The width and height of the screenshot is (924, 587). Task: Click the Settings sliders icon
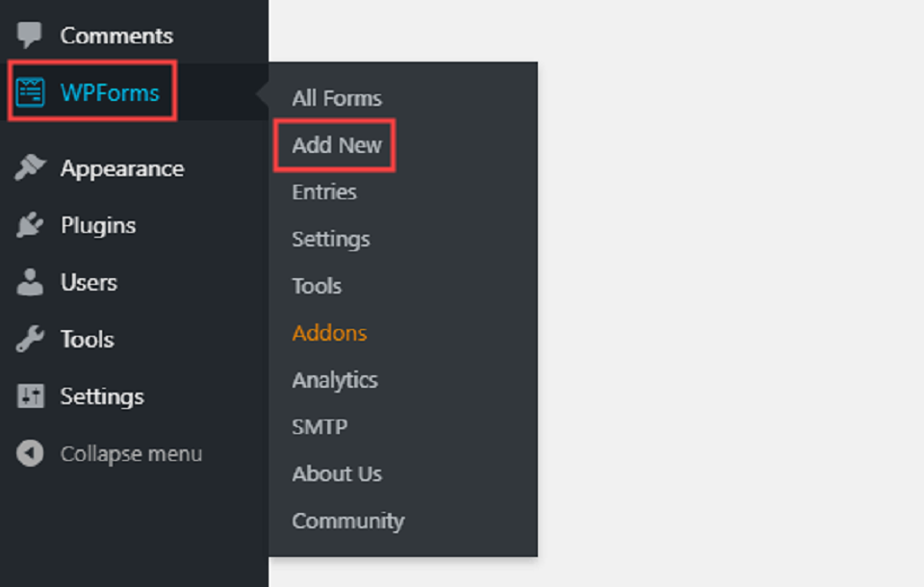click(x=30, y=396)
